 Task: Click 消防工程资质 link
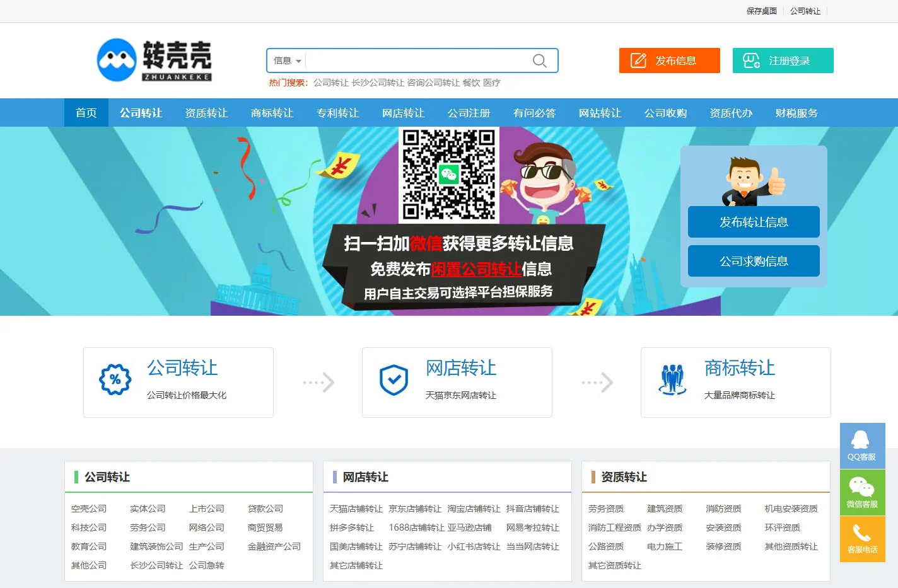pos(615,527)
